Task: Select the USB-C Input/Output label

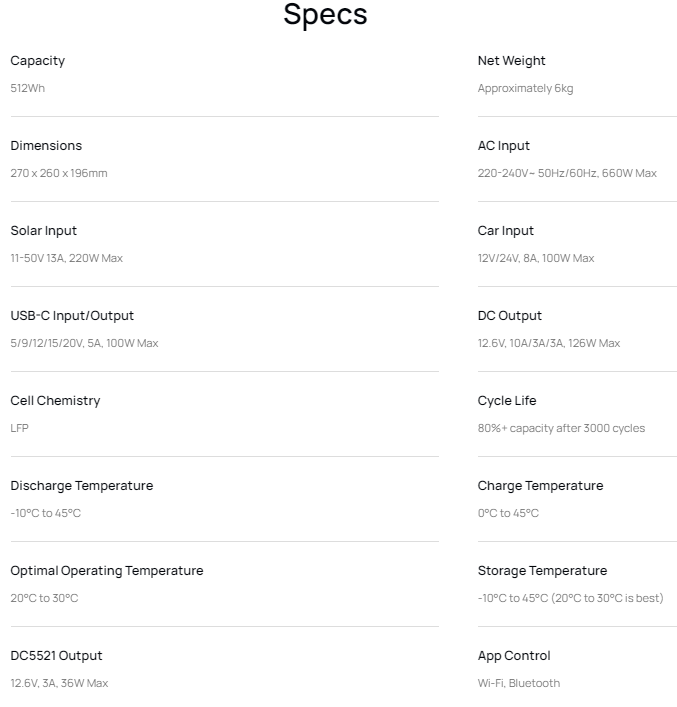Action: [x=72, y=316]
